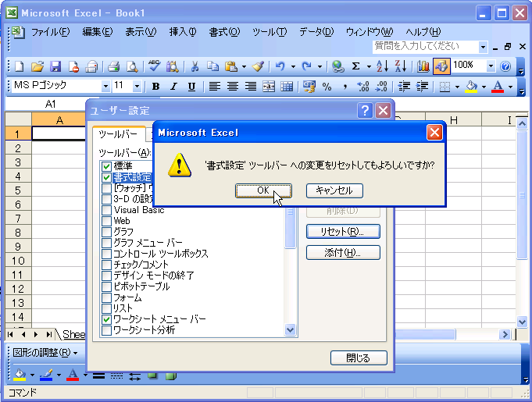The image size is (532, 402).
Task: Open the font size dropdown
Action: click(137, 87)
